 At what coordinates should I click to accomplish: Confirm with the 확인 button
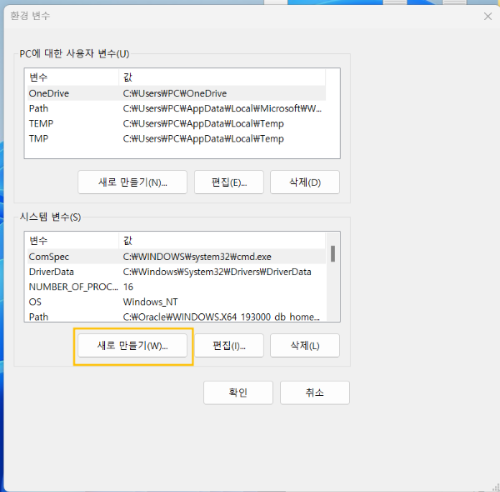pos(238,393)
